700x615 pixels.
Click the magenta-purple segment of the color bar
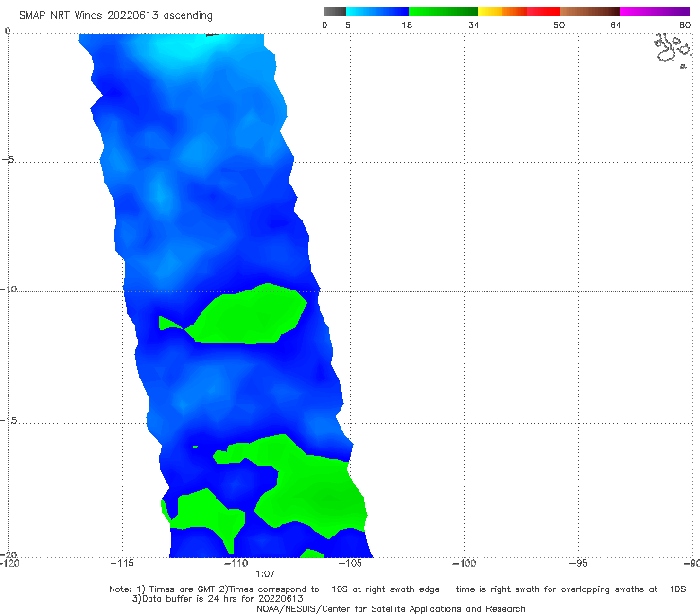pos(655,11)
